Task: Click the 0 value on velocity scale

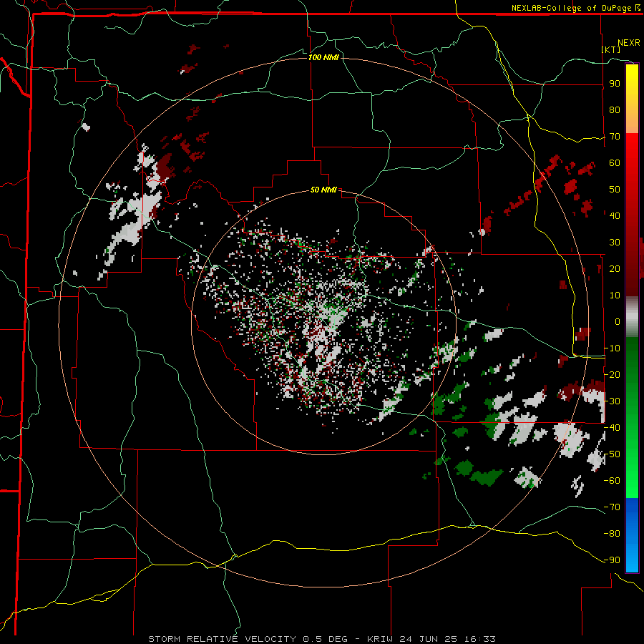Action: (618, 321)
